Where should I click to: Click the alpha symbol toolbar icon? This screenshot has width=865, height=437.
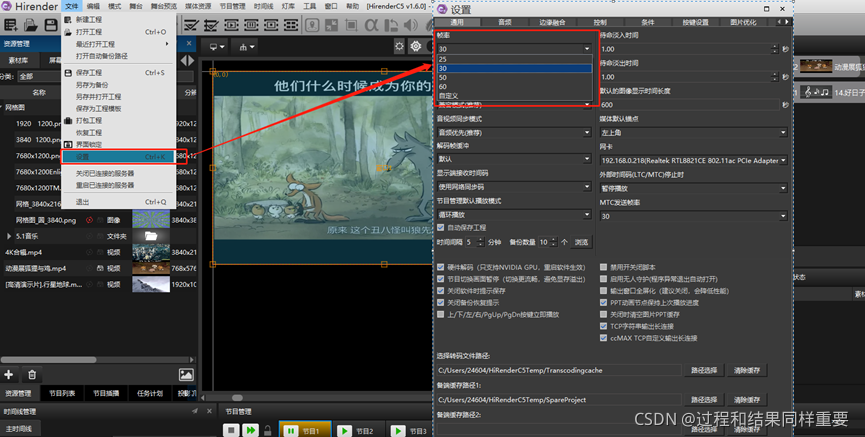pyautogui.click(x=371, y=25)
